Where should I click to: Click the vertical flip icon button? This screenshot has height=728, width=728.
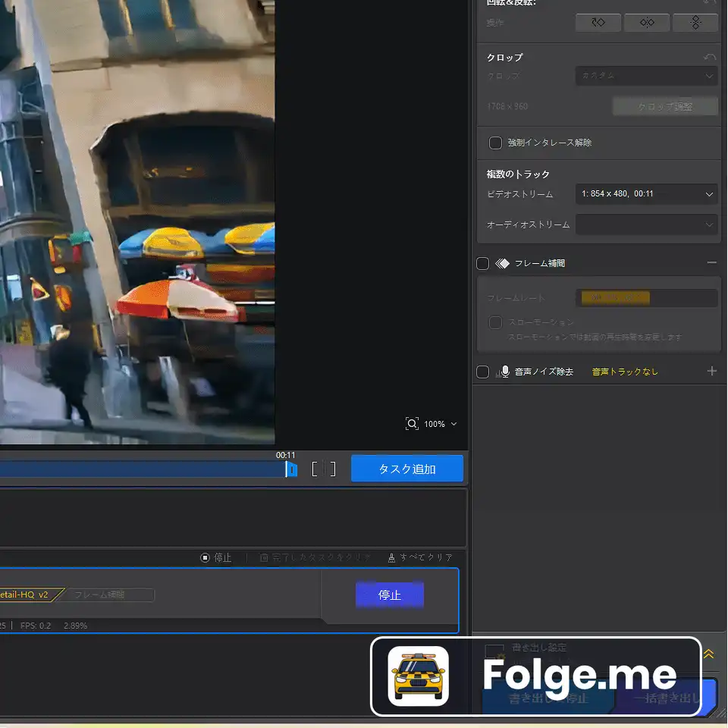[695, 23]
